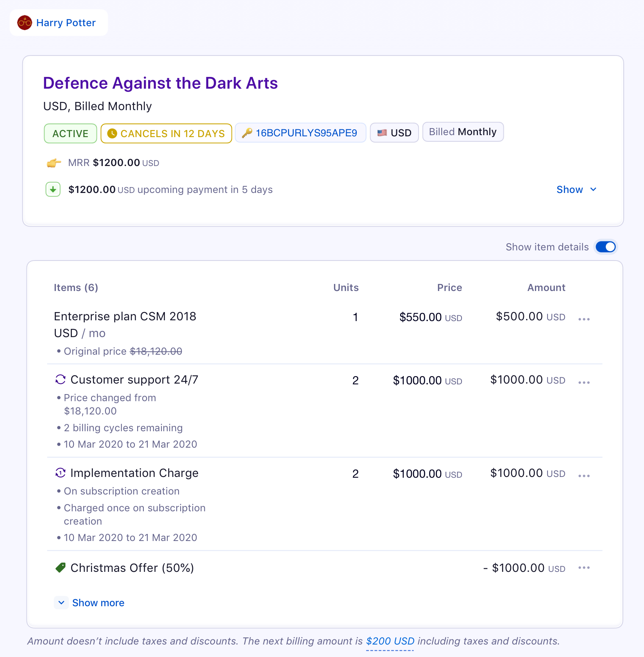644x657 pixels.
Task: Click the Harry Potter avatar icon
Action: point(25,23)
